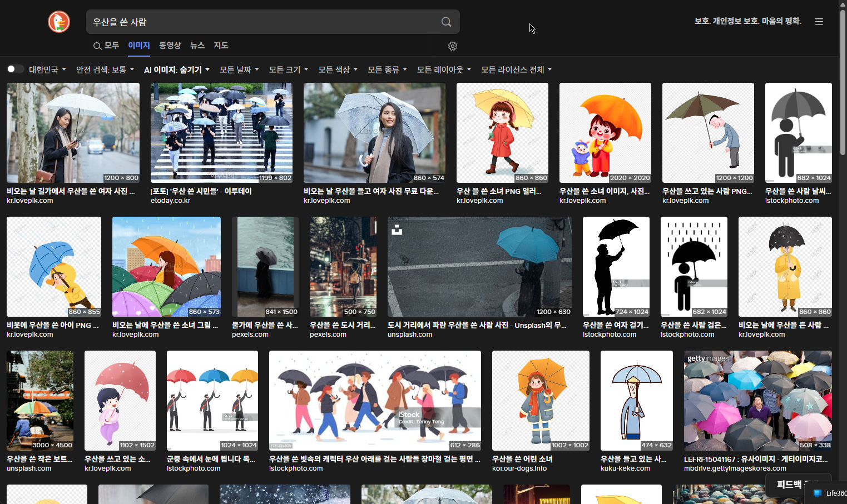Screen dimensions: 847x504
Task: Click the 피드백 button at bottom right
Action: pyautogui.click(x=790, y=485)
